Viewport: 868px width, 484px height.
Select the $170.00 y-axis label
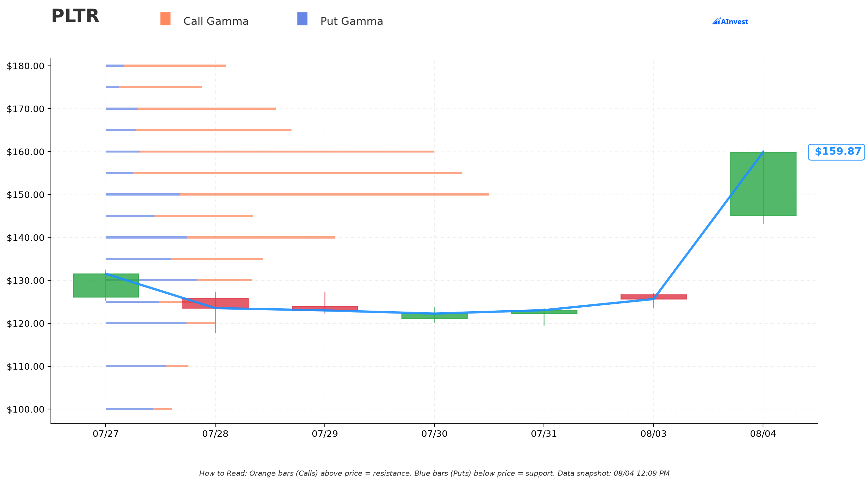[x=26, y=109]
